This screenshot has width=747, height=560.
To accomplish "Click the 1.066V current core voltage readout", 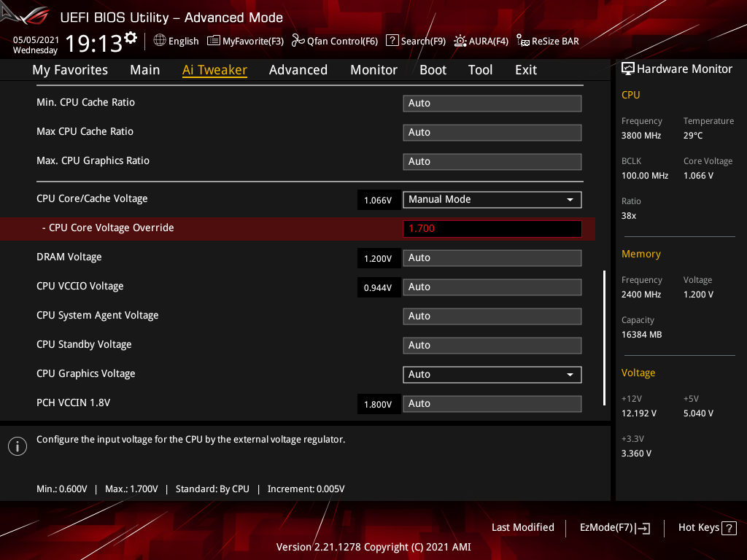I will coord(379,200).
